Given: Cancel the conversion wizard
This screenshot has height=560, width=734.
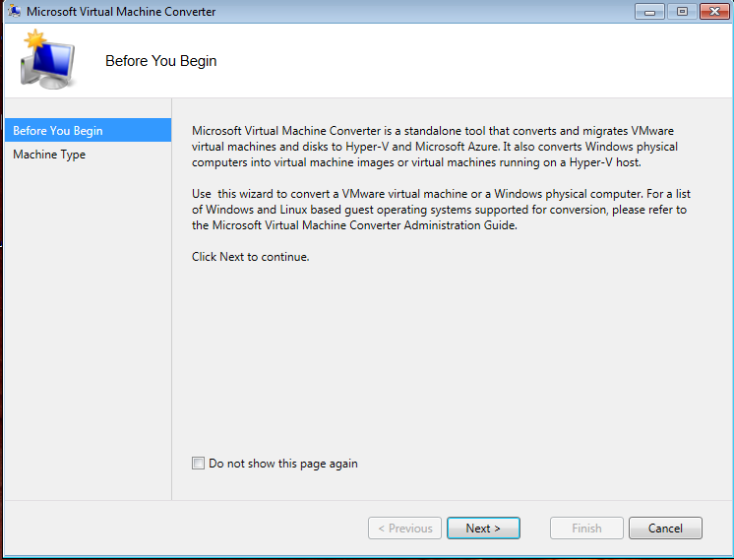Looking at the screenshot, I should (x=665, y=529).
